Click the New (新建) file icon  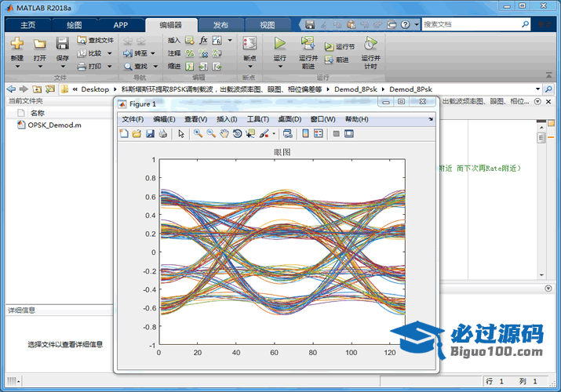tap(16, 44)
